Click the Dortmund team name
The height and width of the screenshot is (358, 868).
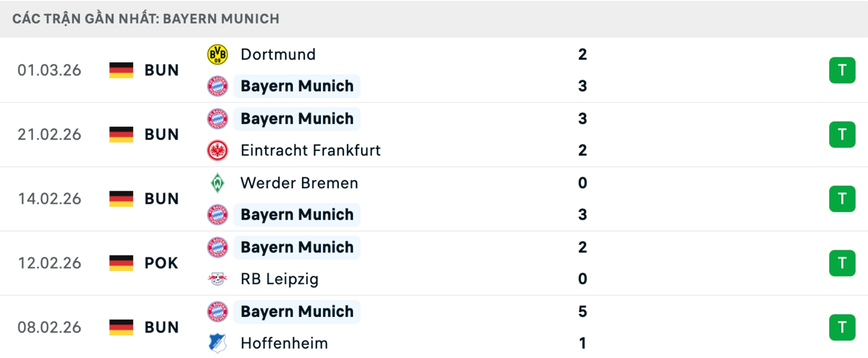(278, 54)
